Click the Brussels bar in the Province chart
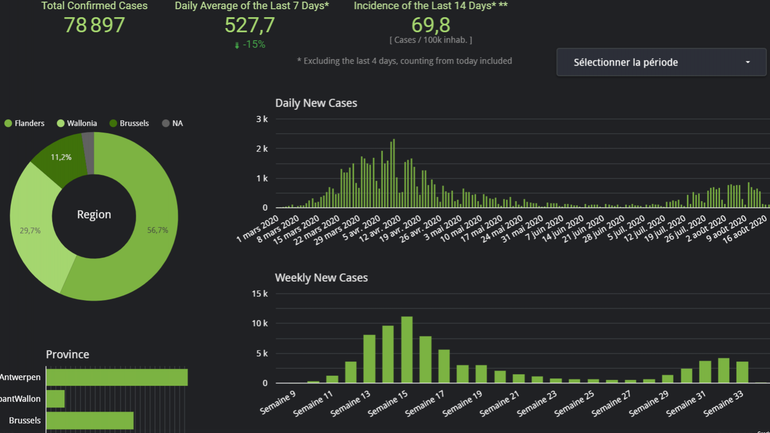Viewport: 770px width, 433px height. [x=90, y=420]
